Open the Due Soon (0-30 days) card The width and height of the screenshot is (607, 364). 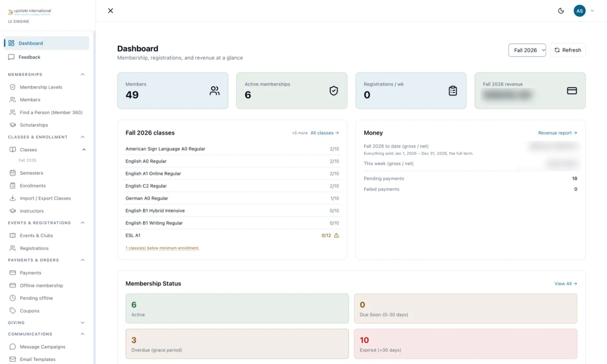(465, 308)
